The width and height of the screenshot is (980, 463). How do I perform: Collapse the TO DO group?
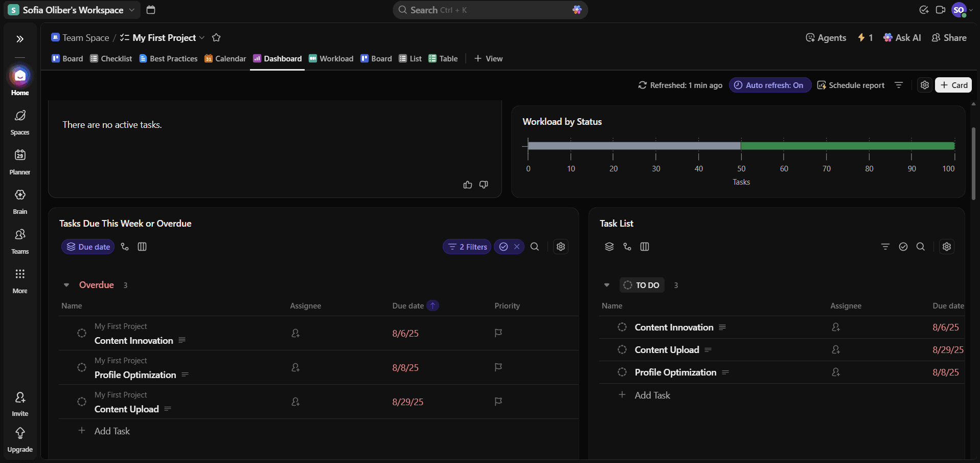pos(607,285)
